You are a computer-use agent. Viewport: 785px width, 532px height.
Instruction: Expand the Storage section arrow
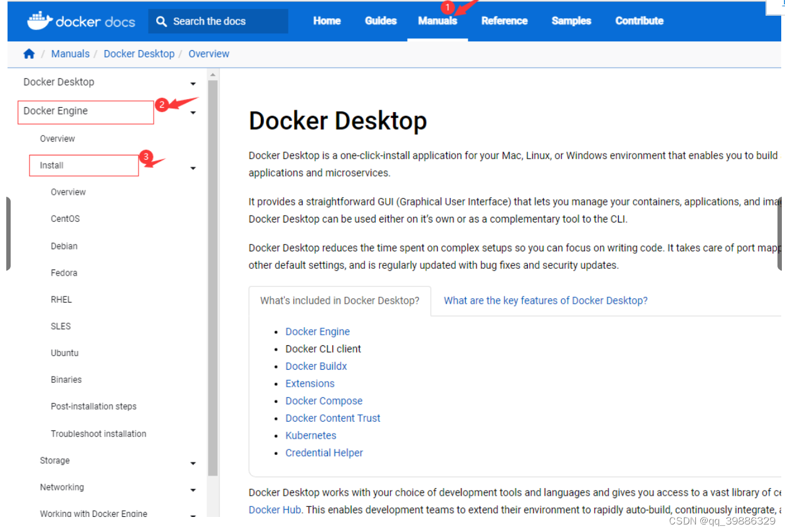tap(193, 463)
